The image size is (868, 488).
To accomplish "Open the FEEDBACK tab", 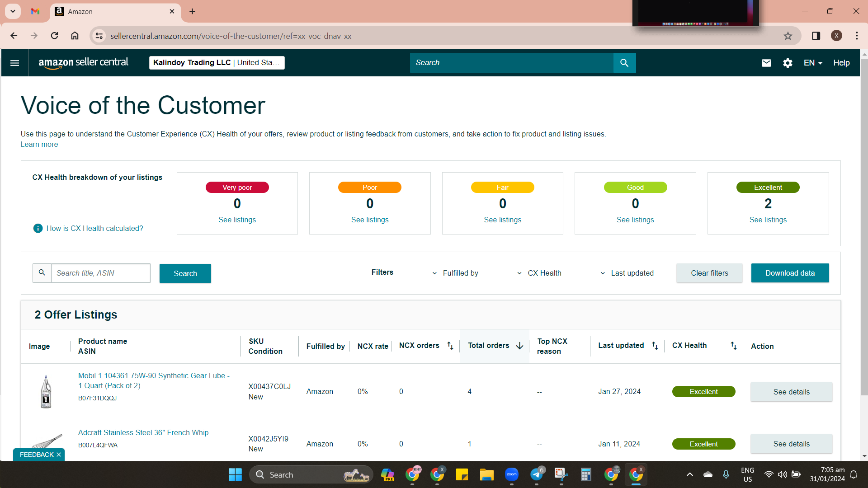I will click(x=37, y=455).
